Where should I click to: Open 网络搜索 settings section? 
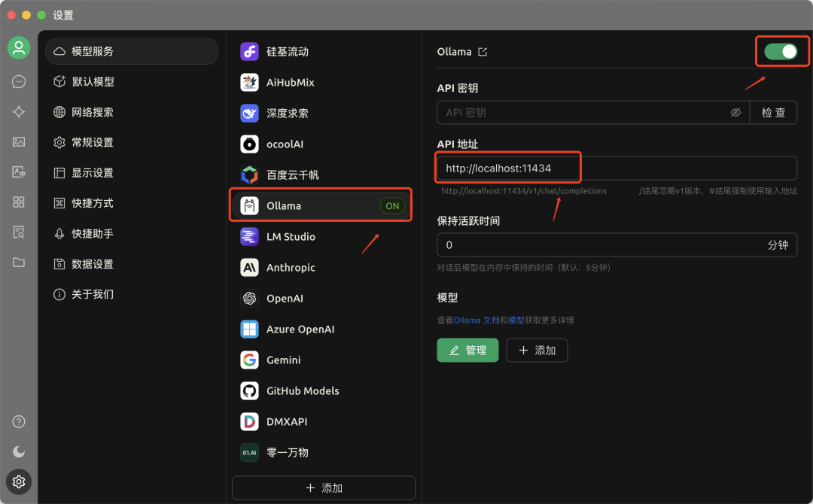coord(132,112)
